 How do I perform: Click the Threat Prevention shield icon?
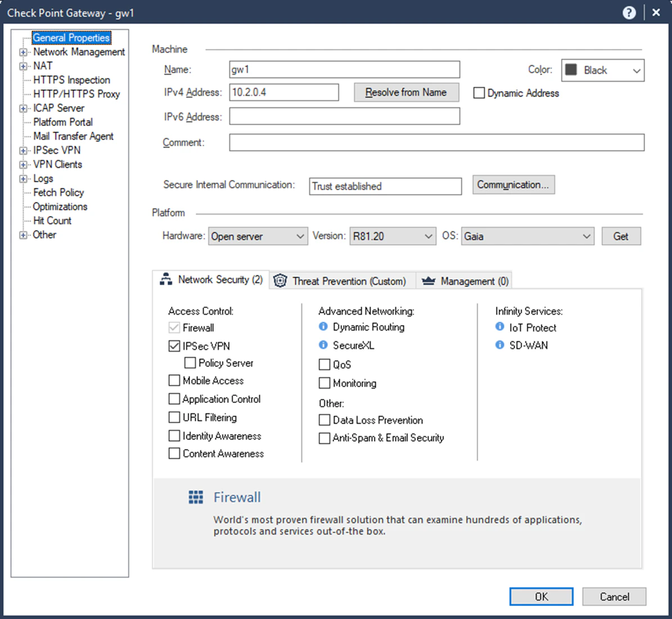pos(280,281)
